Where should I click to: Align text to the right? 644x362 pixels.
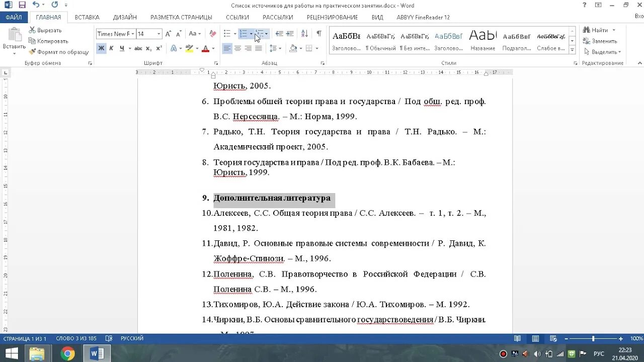pyautogui.click(x=248, y=48)
